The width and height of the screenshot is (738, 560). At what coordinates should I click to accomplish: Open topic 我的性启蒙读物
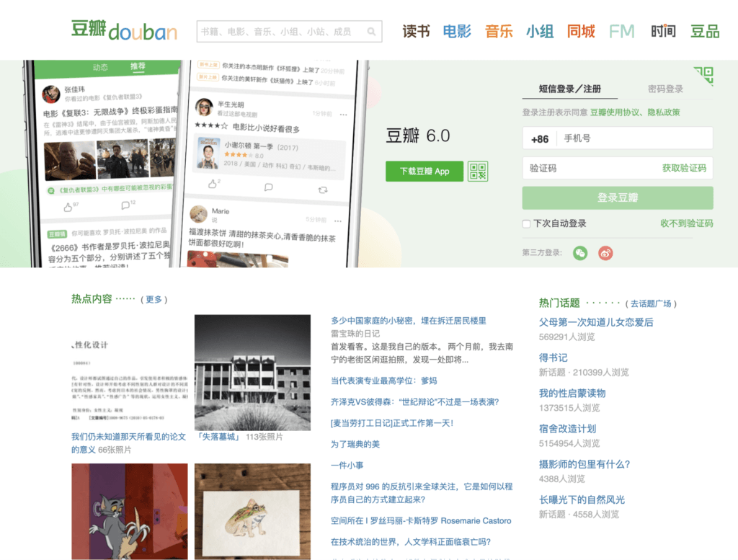(x=572, y=394)
